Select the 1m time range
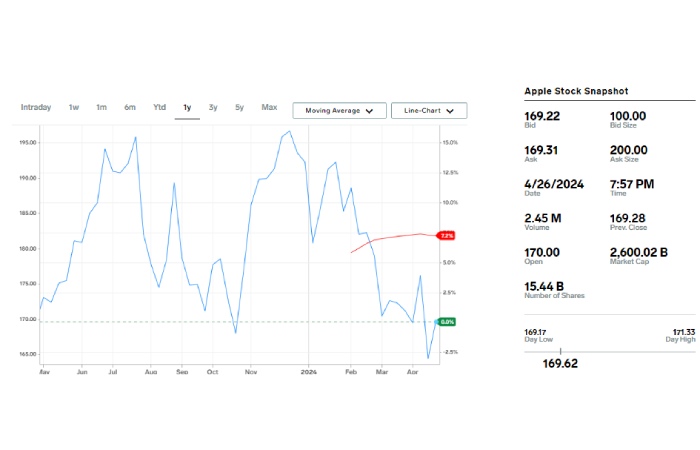The height and width of the screenshot is (450, 700). [101, 108]
